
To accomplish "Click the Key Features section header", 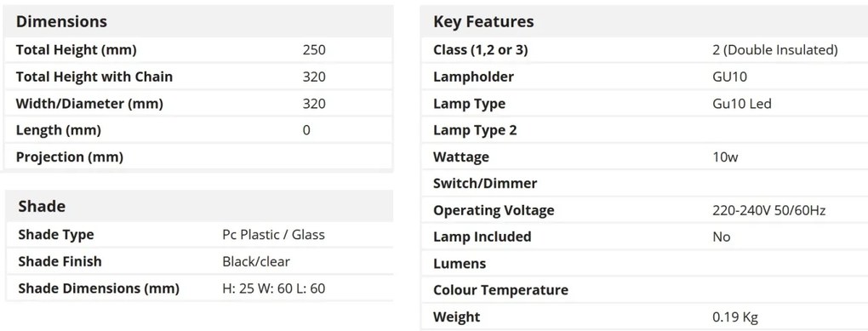I will click(x=484, y=21).
